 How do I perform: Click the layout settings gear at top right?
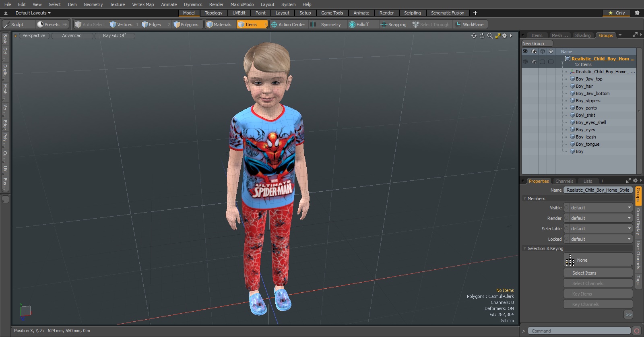tap(637, 13)
